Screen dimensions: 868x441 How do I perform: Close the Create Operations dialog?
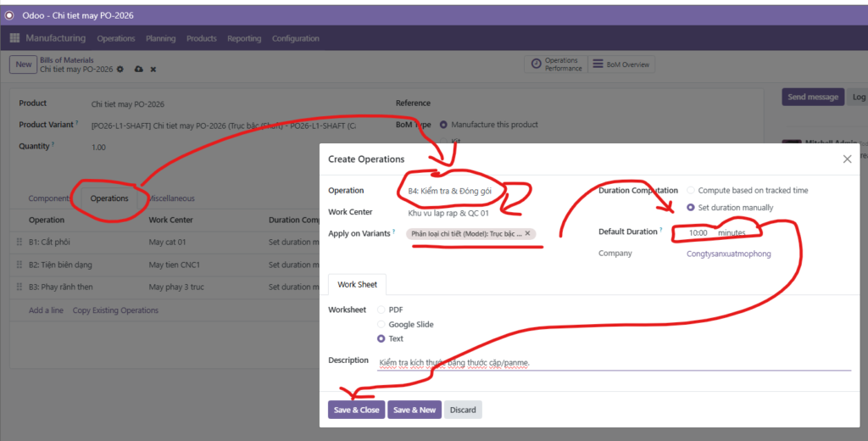pyautogui.click(x=847, y=159)
